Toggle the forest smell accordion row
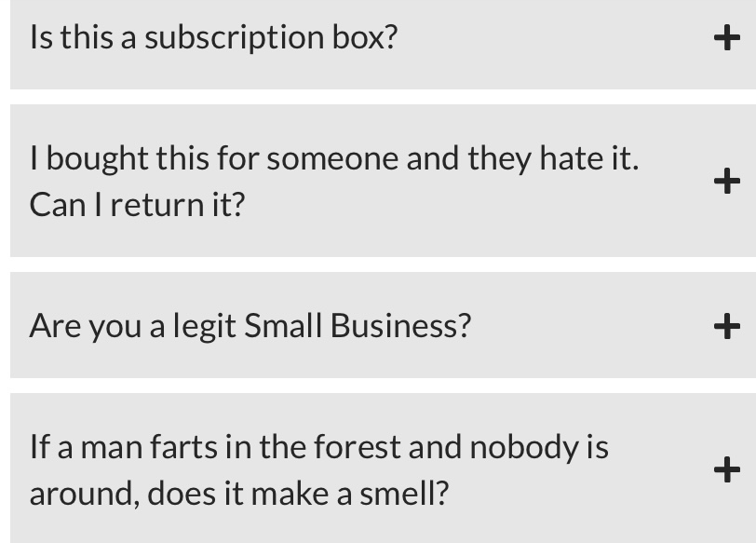Screen dimensions: 756x543 click(372, 469)
